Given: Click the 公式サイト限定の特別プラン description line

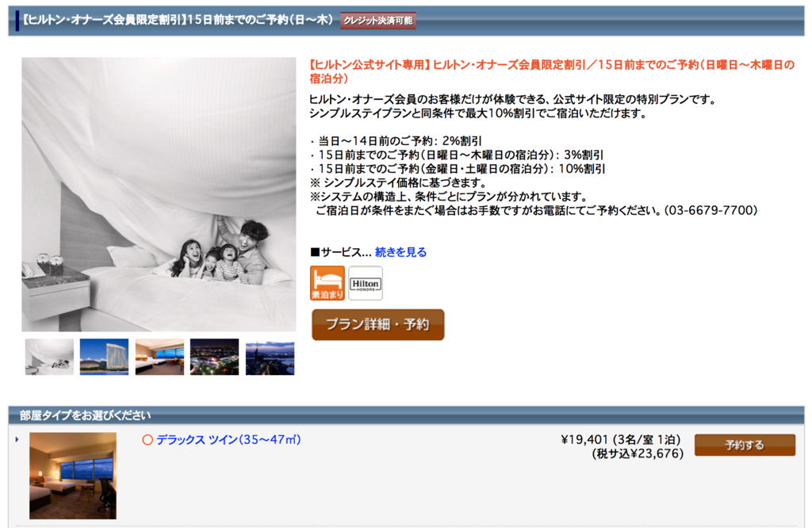Looking at the screenshot, I should 513,99.
